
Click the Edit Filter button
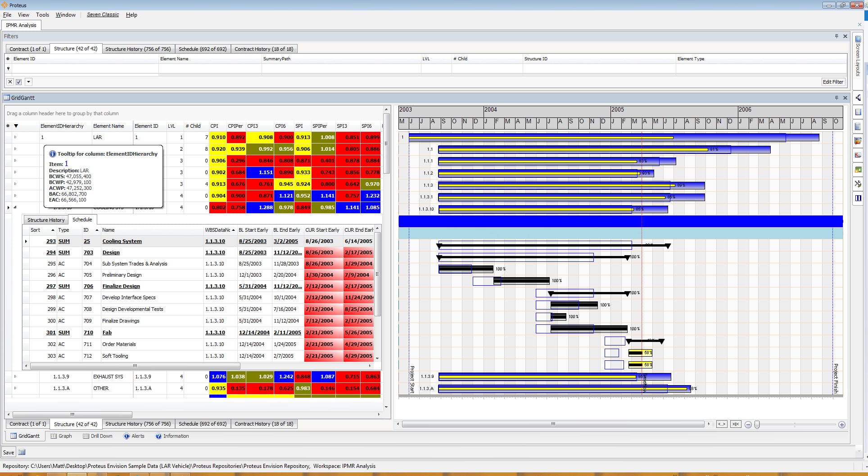point(832,82)
